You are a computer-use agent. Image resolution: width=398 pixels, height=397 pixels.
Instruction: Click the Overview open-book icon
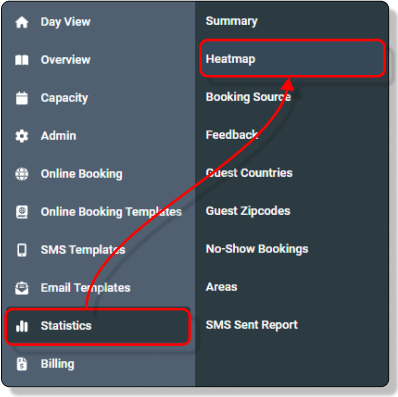[22, 60]
